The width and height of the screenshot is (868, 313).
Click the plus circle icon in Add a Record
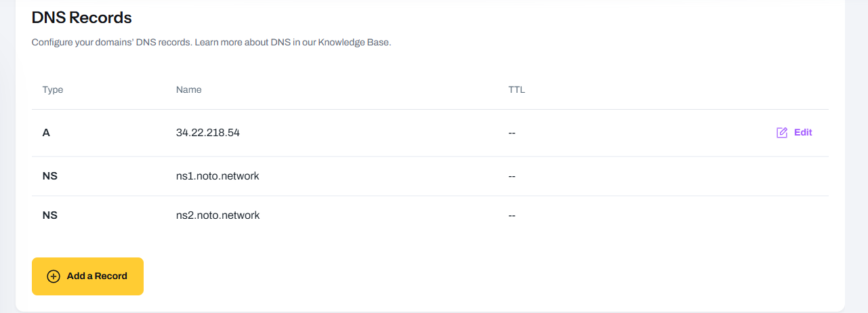point(53,276)
